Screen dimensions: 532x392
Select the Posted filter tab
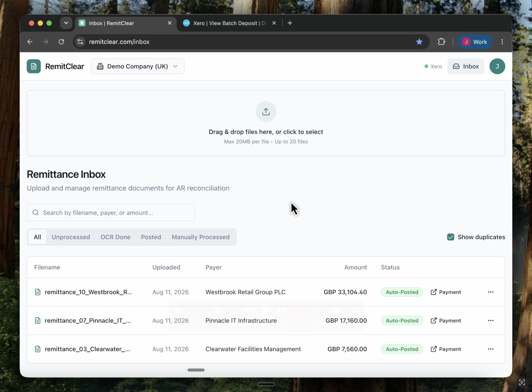coord(151,237)
